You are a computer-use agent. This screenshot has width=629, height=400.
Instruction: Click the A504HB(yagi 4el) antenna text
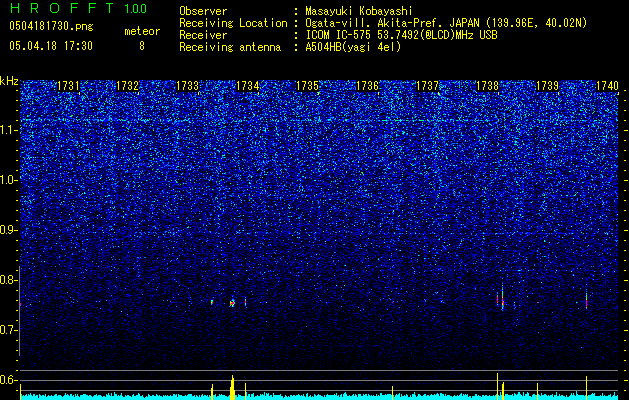[353, 47]
